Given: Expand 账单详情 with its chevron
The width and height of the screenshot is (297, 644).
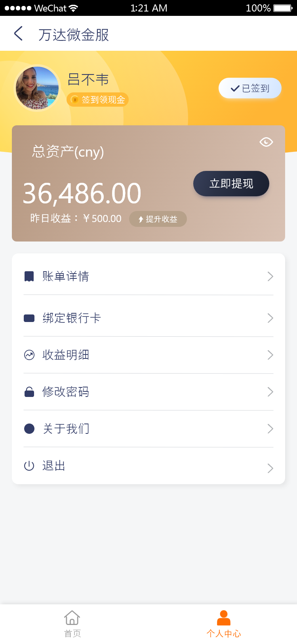Looking at the screenshot, I should click(x=270, y=276).
